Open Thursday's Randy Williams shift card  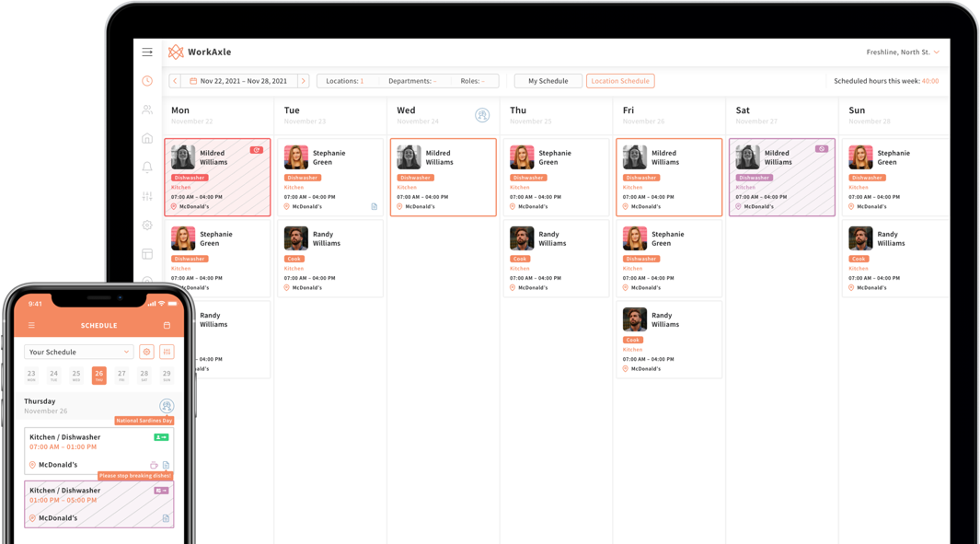click(556, 259)
